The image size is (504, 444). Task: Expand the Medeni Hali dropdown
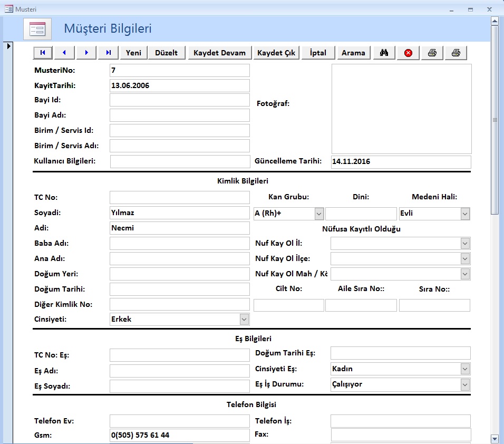(465, 214)
